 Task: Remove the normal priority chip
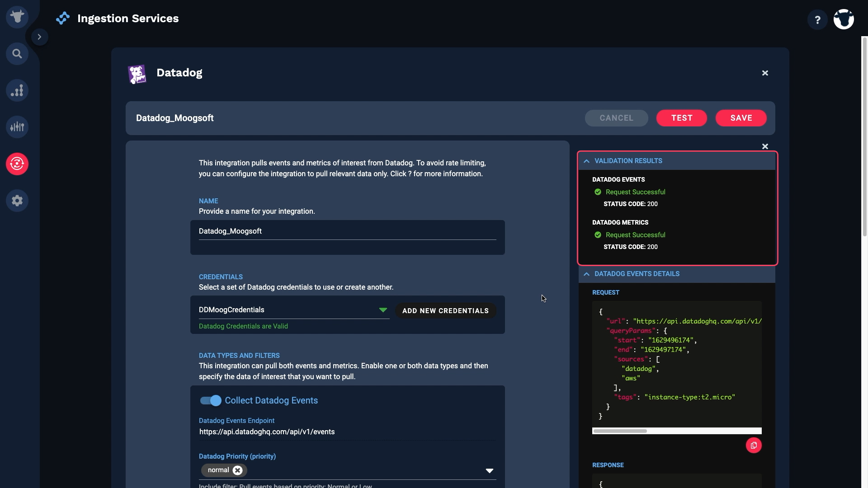point(238,470)
